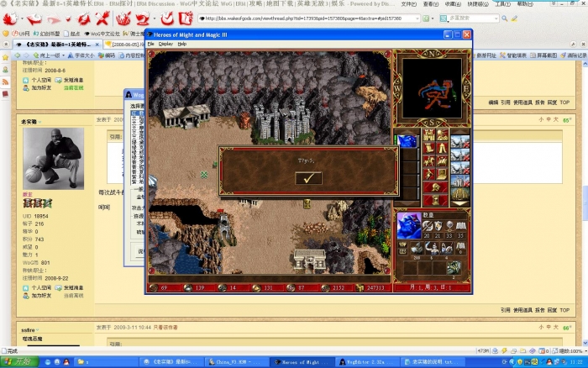Select the blue hero portrait in hero list
Image resolution: width=588 pixels, height=368 pixels.
pyautogui.click(x=407, y=141)
